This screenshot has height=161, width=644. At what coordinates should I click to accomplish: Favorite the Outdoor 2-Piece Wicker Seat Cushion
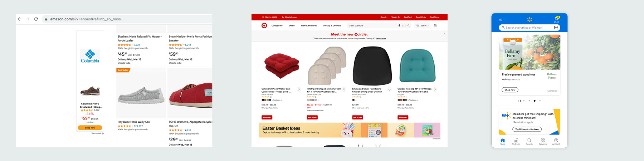click(x=299, y=89)
